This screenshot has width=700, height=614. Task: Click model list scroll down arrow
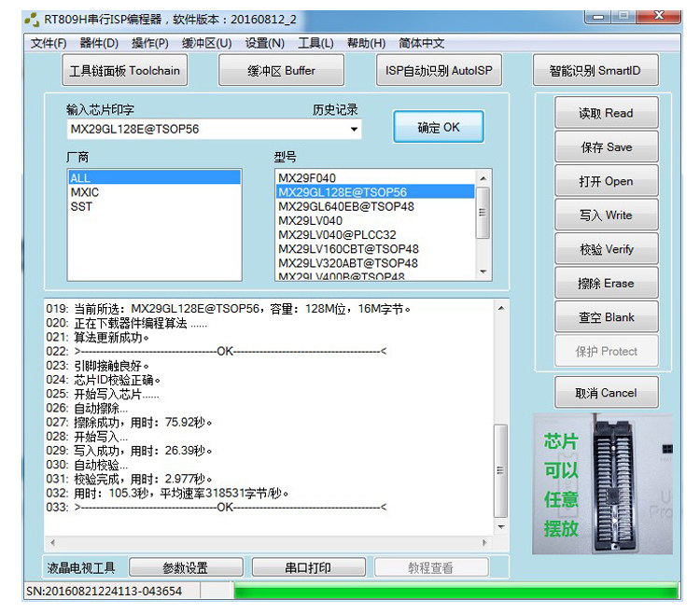(x=483, y=272)
